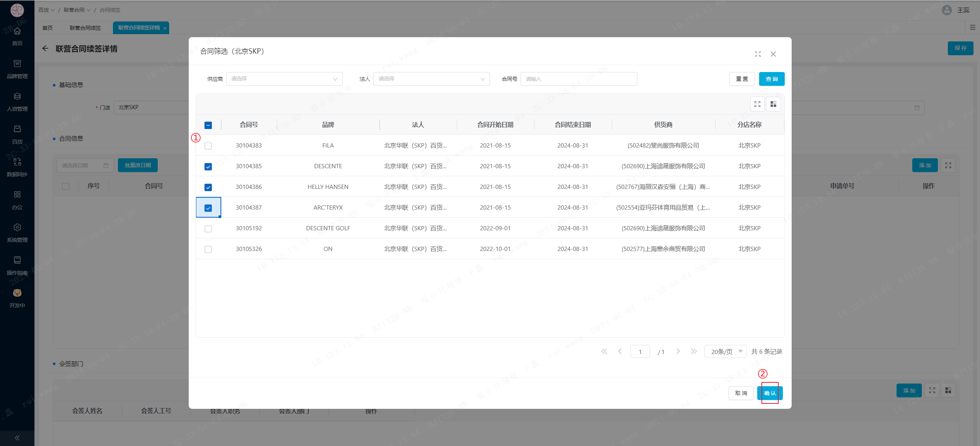Click the fullscreen icon in dialog header
This screenshot has width=980, height=446.
[x=758, y=54]
